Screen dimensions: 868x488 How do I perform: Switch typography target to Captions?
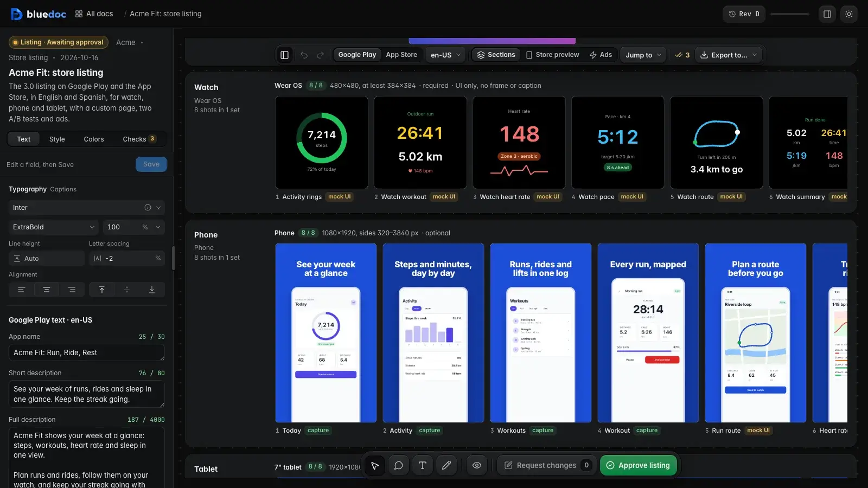pyautogui.click(x=63, y=189)
